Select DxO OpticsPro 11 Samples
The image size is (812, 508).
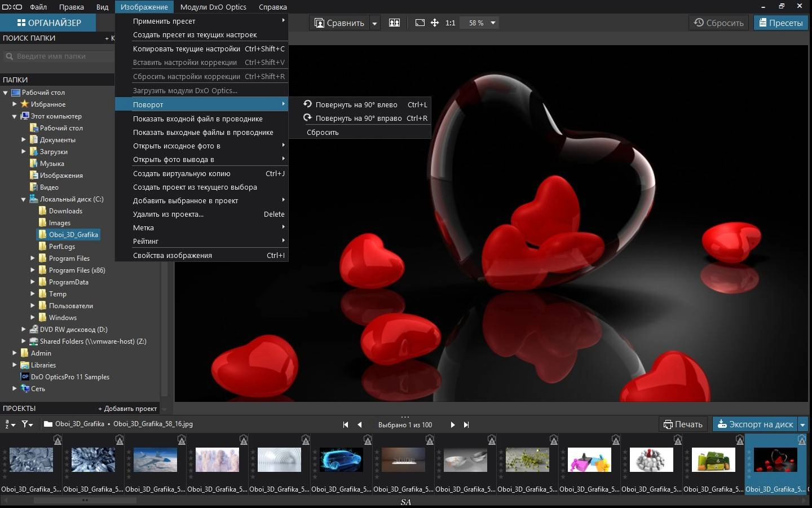(65, 377)
